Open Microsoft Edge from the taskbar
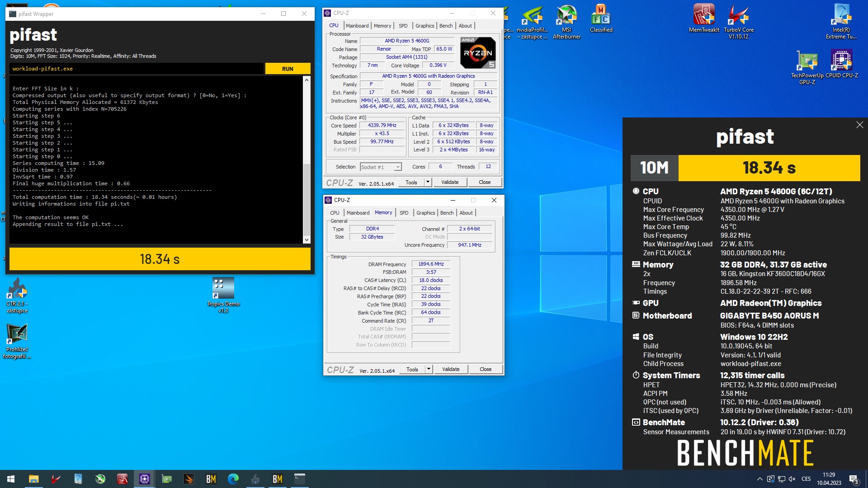The height and width of the screenshot is (488, 868). click(233, 479)
